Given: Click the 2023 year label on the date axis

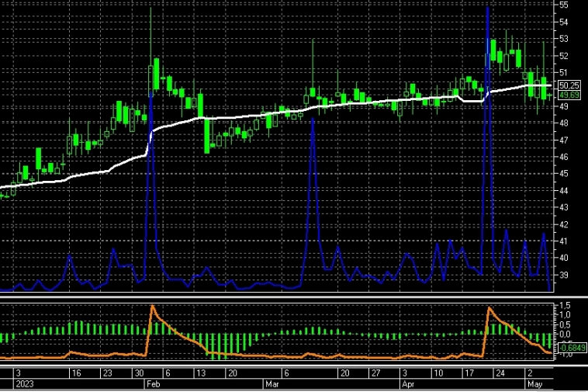Looking at the screenshot, I should tap(24, 383).
